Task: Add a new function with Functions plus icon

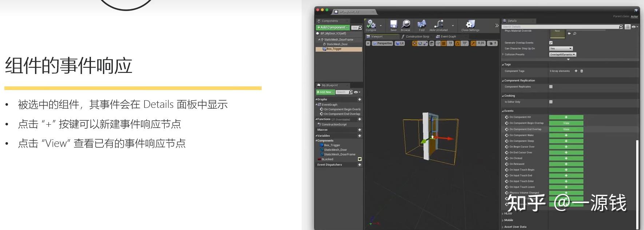Action: point(359,119)
